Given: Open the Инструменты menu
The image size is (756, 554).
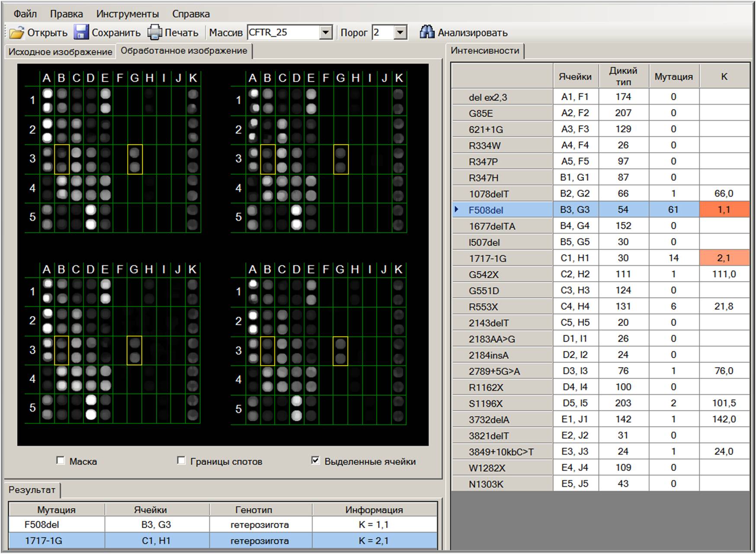Looking at the screenshot, I should click(127, 14).
